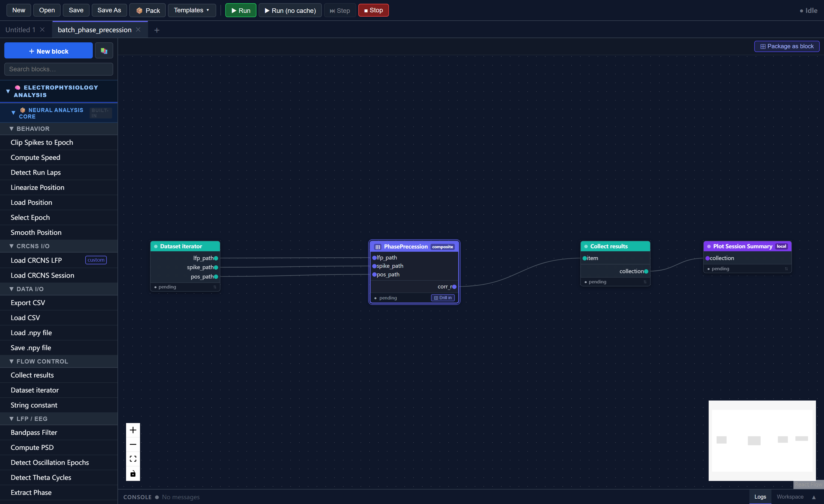Collapse the Electrophysiology Analysis section
824x504 pixels.
(x=8, y=91)
